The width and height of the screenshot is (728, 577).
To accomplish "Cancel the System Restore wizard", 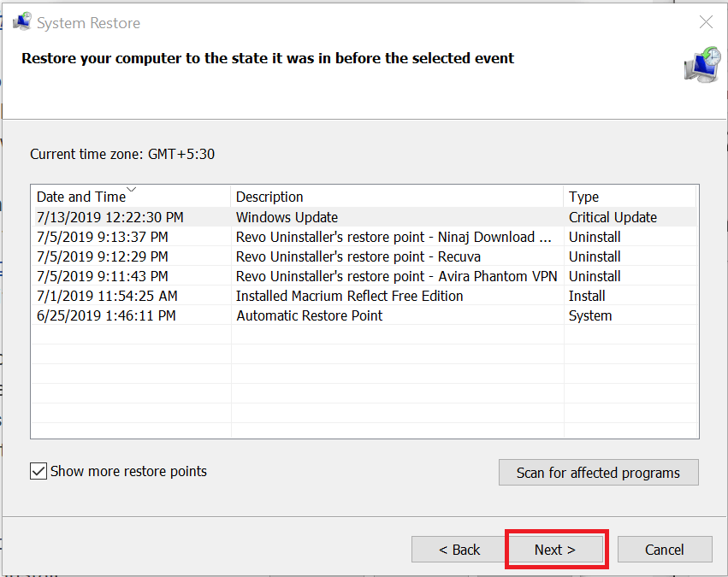I will tap(665, 550).
